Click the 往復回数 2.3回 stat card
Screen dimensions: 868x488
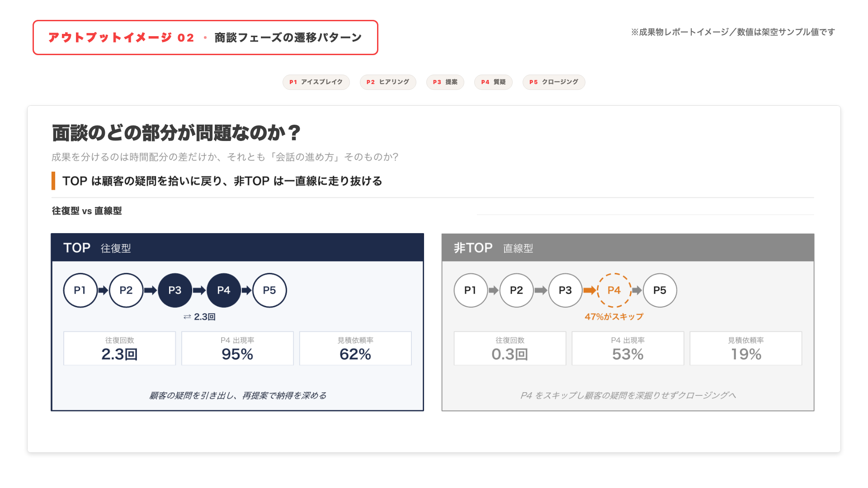[x=119, y=348]
